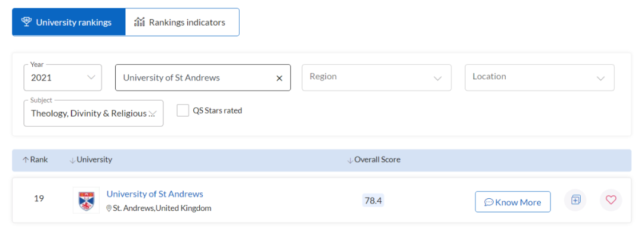Open the Year 2021 dropdown
The image size is (644, 234).
pos(63,77)
